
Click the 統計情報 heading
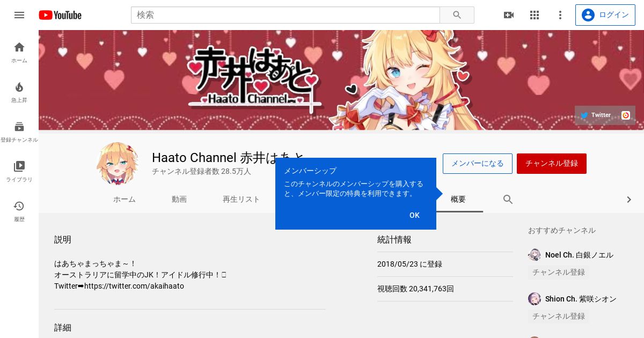pos(394,240)
